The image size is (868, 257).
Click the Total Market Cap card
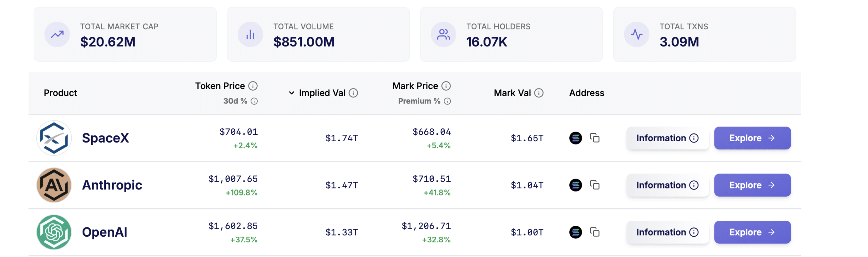(125, 34)
